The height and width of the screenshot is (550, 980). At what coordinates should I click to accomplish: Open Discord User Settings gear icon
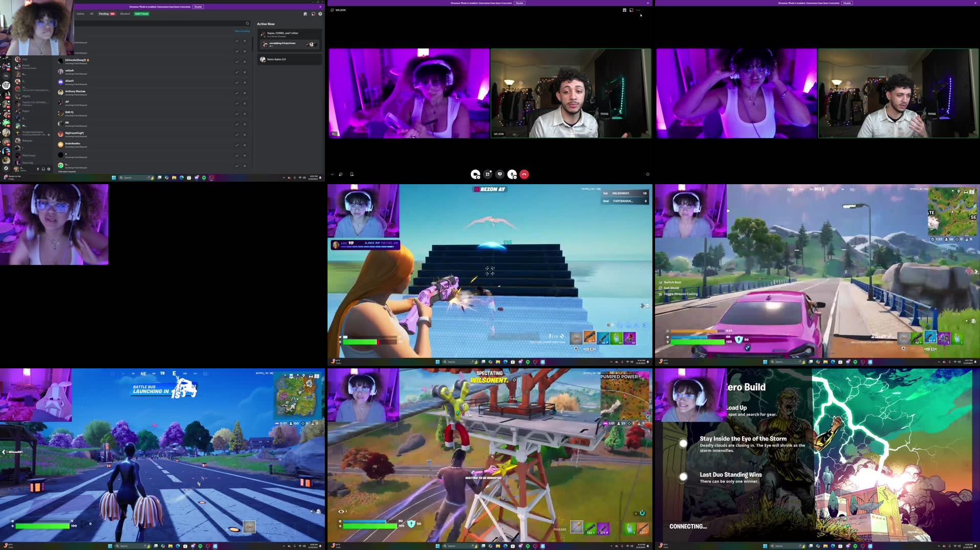[49, 169]
